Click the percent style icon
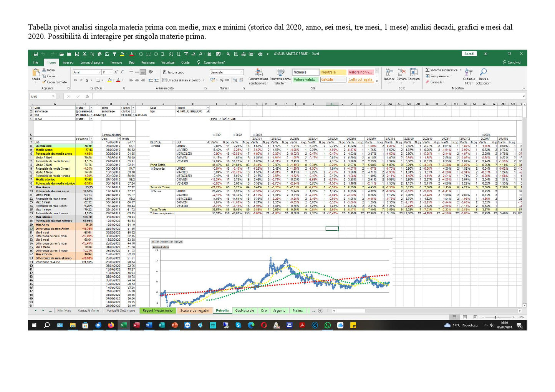The width and height of the screenshot is (555, 392). tap(222, 80)
